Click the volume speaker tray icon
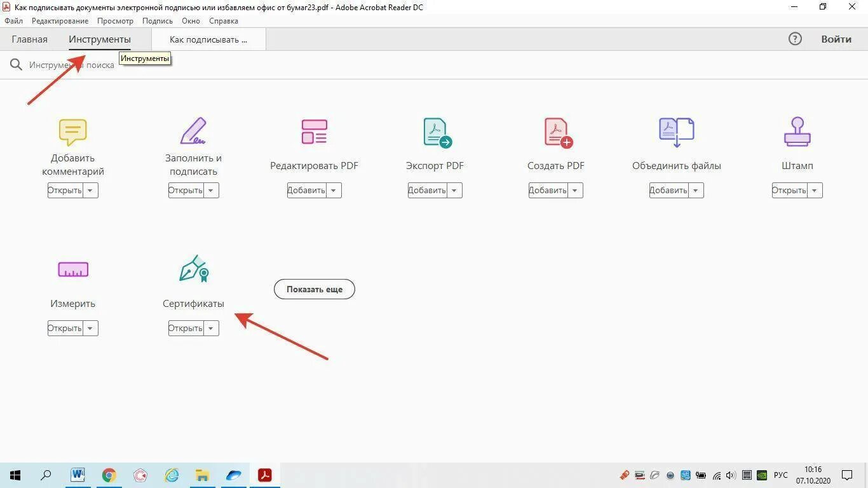This screenshot has width=868, height=488. 731,475
